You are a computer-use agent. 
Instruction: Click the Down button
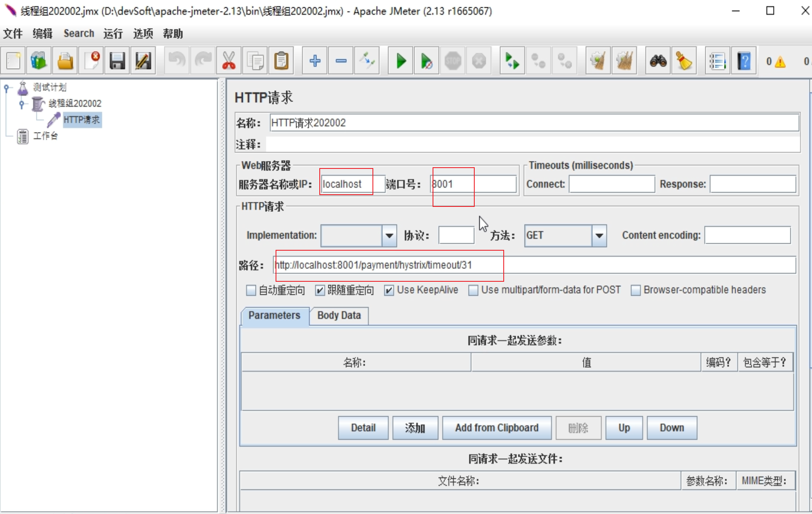click(672, 428)
